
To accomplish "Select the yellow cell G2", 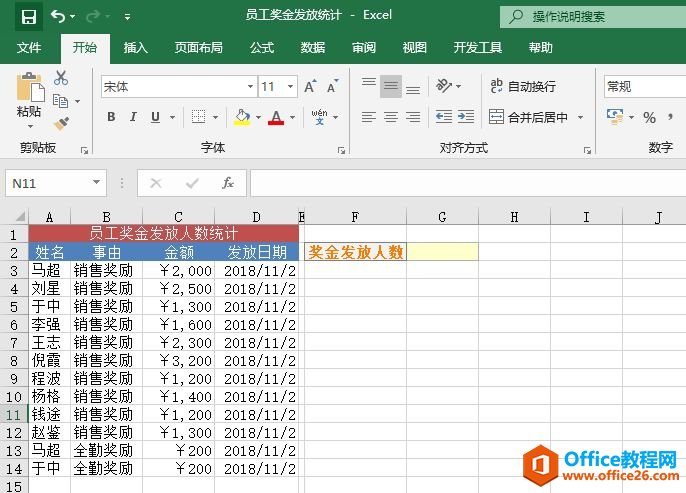I will pos(442,252).
